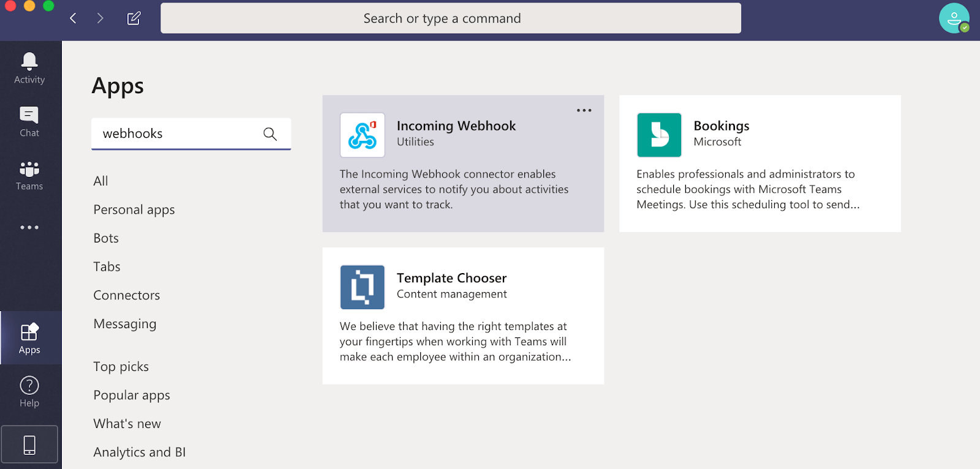Image resolution: width=980 pixels, height=469 pixels.
Task: Click the Apps page heading
Action: (118, 86)
